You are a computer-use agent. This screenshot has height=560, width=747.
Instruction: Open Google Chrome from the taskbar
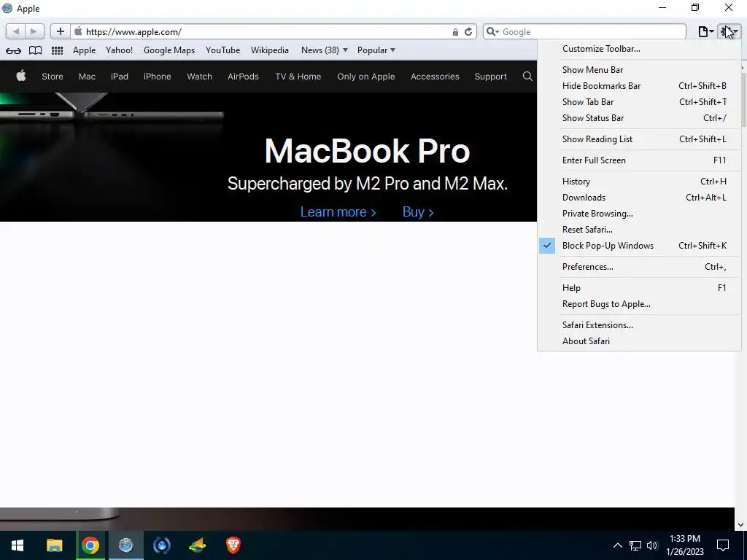pos(90,545)
